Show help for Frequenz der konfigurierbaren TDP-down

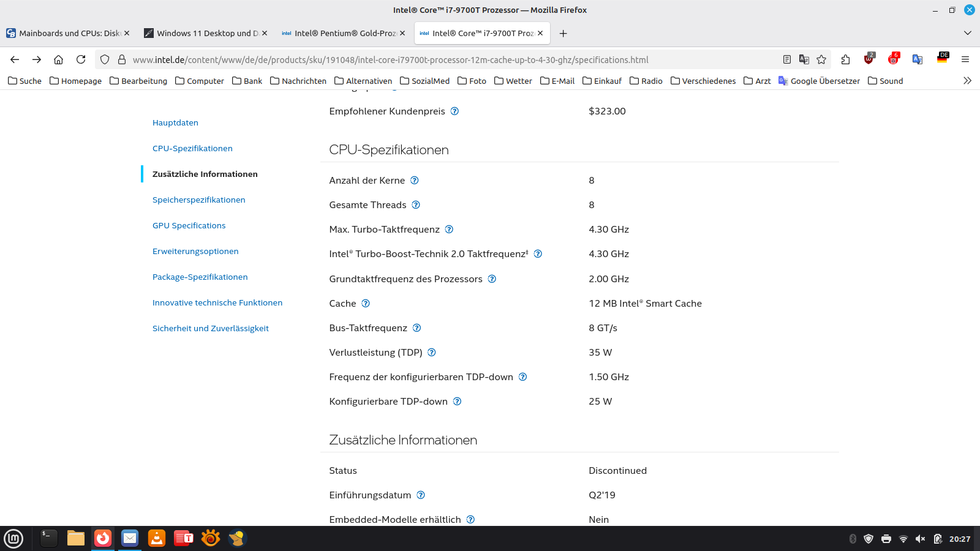point(522,377)
